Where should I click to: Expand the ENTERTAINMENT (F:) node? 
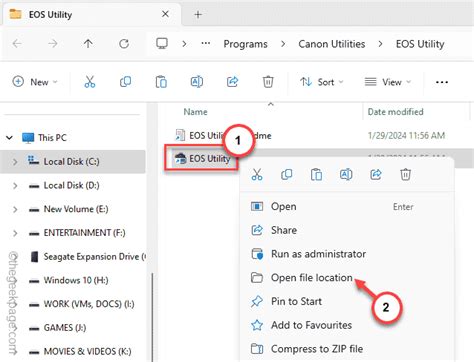[15, 233]
